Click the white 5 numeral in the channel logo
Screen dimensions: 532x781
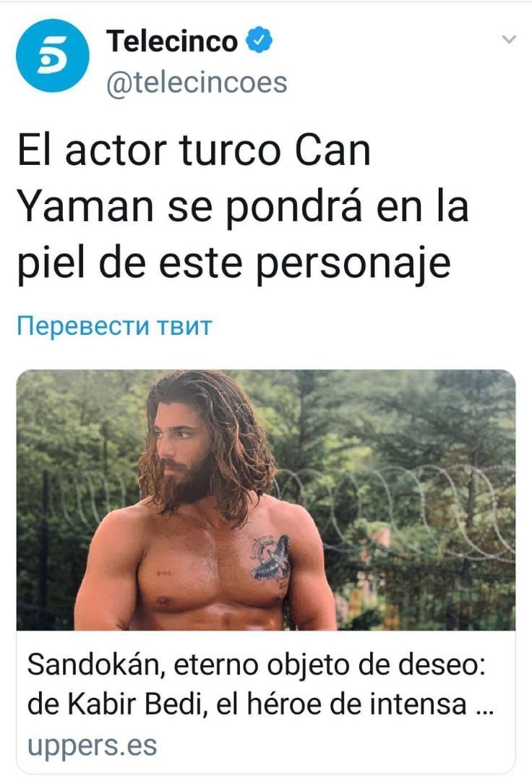pyautogui.click(x=52, y=56)
